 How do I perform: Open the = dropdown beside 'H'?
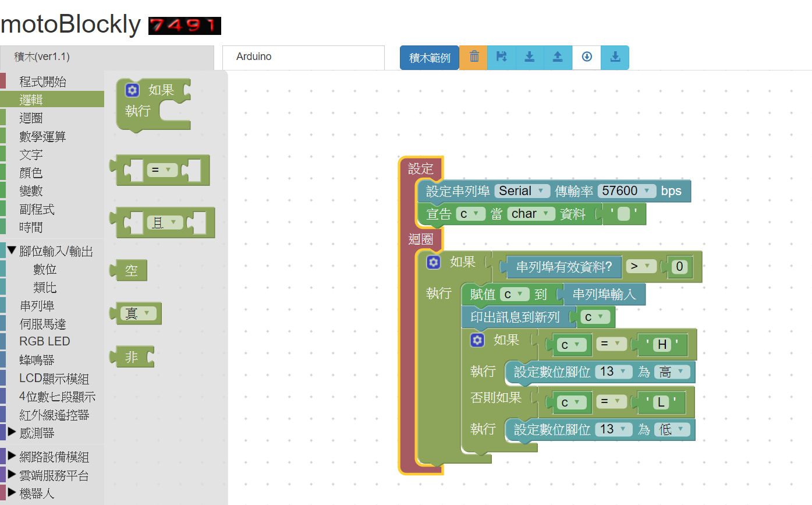(x=612, y=344)
